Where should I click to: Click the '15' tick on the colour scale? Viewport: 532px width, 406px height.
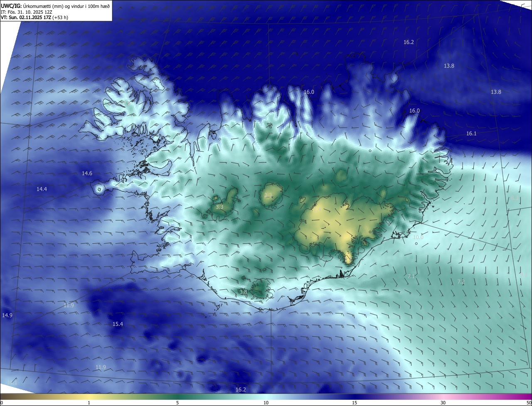point(355,403)
